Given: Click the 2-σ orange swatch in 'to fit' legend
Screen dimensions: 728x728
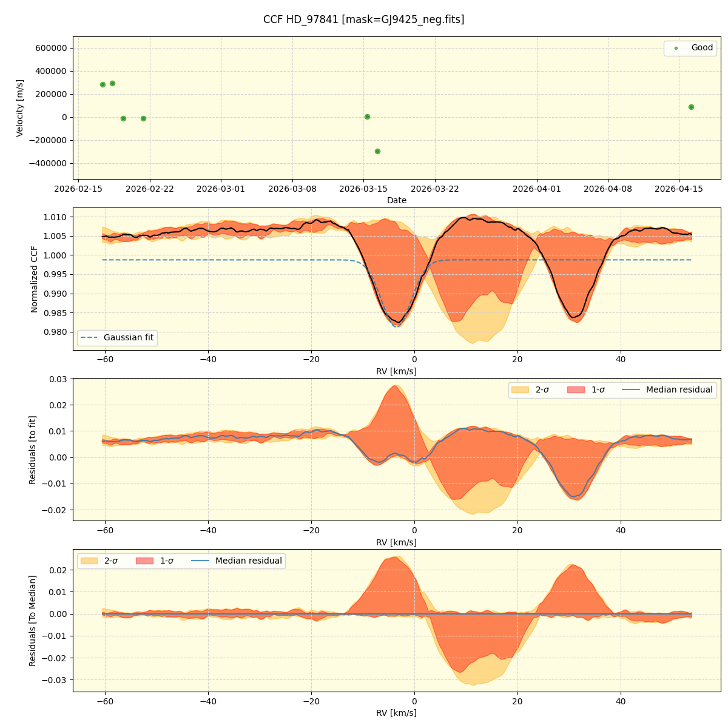Looking at the screenshot, I should point(520,390).
